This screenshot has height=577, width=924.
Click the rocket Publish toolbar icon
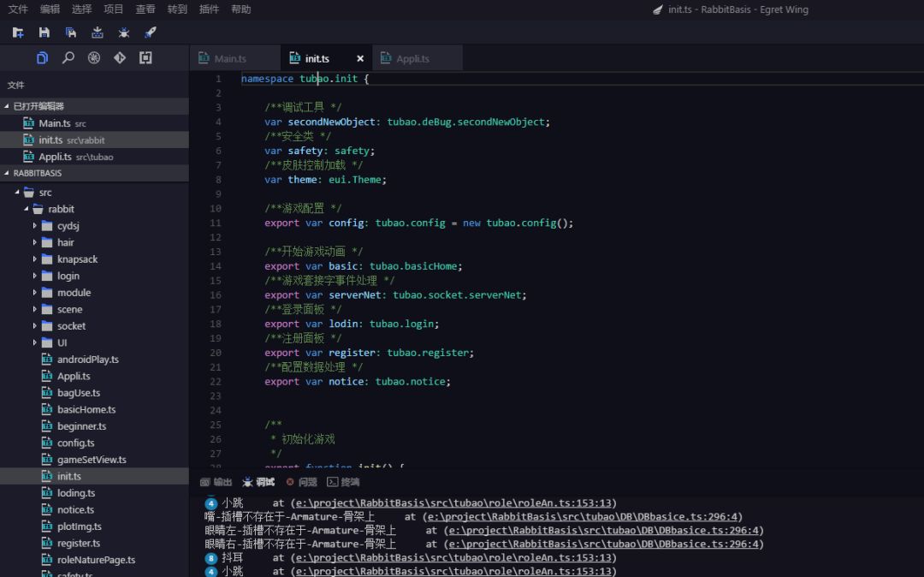pyautogui.click(x=151, y=33)
